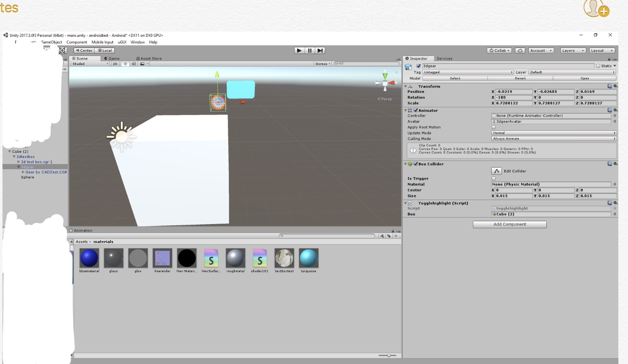Disable the Animator component checkbox

click(416, 110)
